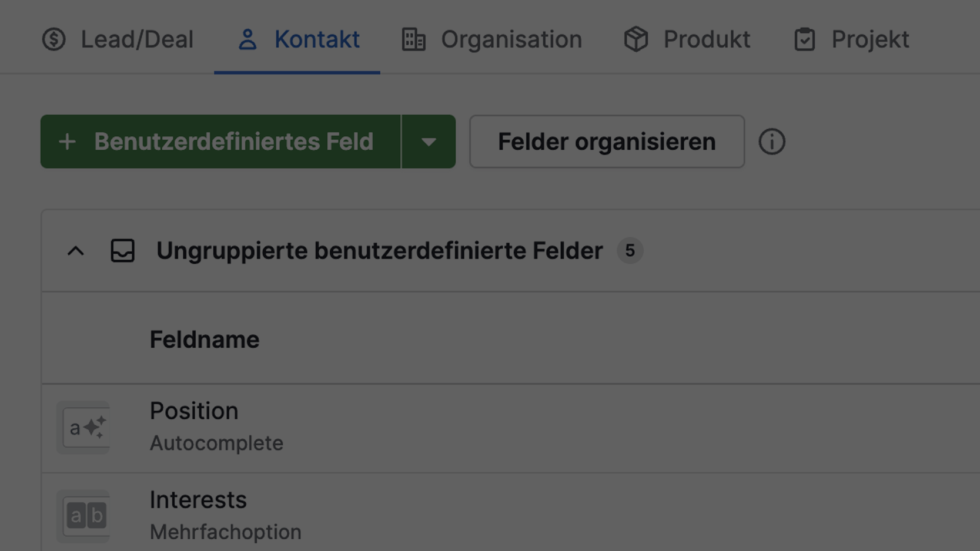Click the package icon for Produkt

[x=635, y=39]
